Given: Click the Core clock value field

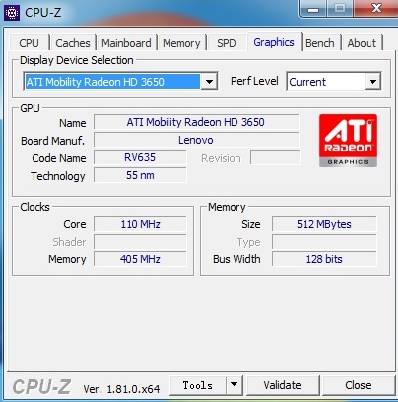Looking at the screenshot, I should tap(140, 224).
